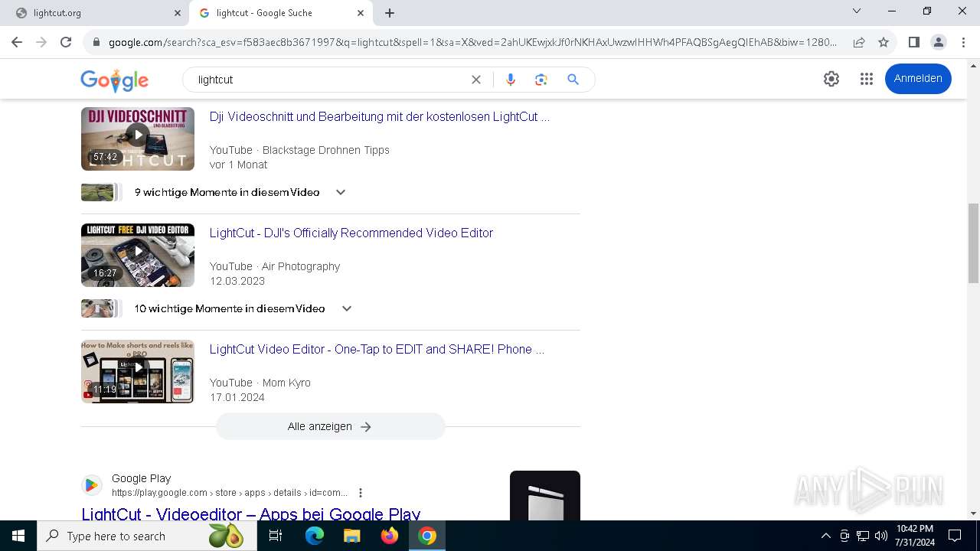Open more options for Google Play result

pos(361,493)
